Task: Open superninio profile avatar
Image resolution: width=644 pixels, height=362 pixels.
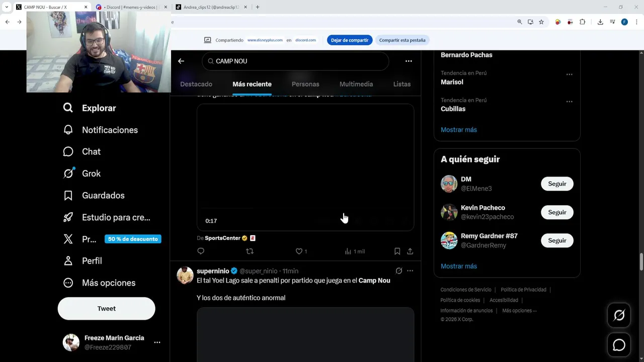Action: coord(185,275)
